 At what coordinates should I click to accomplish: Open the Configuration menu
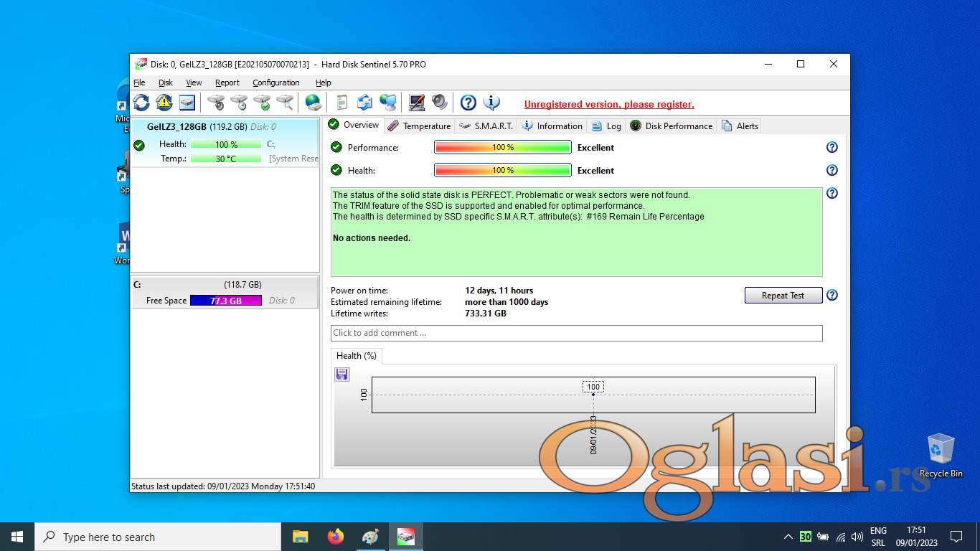[275, 83]
